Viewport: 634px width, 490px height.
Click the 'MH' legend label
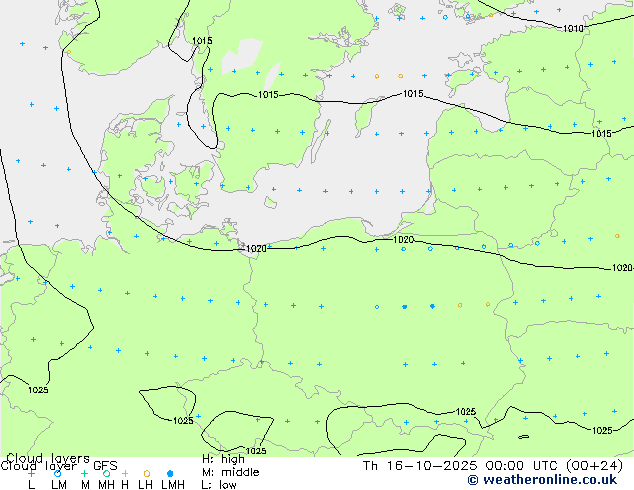pyautogui.click(x=106, y=485)
